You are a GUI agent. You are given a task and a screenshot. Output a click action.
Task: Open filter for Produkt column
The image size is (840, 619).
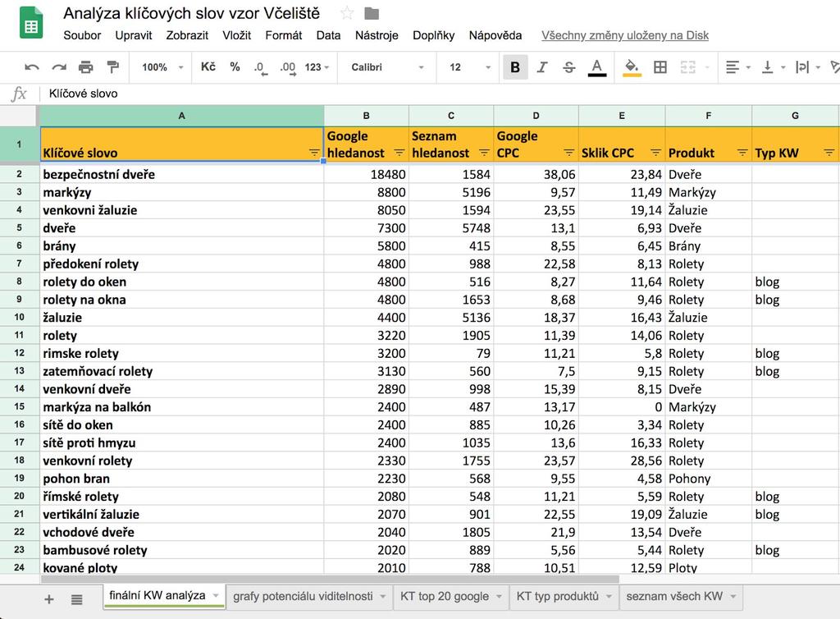click(742, 153)
